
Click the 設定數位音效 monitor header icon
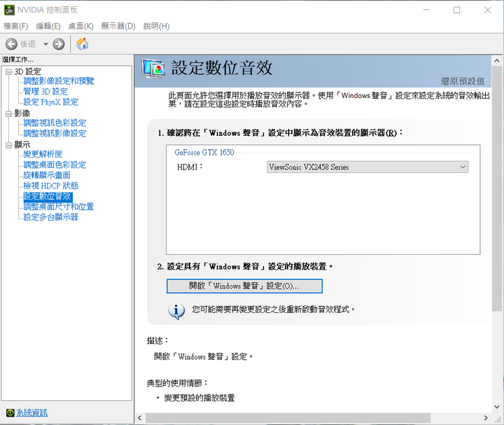click(x=153, y=69)
